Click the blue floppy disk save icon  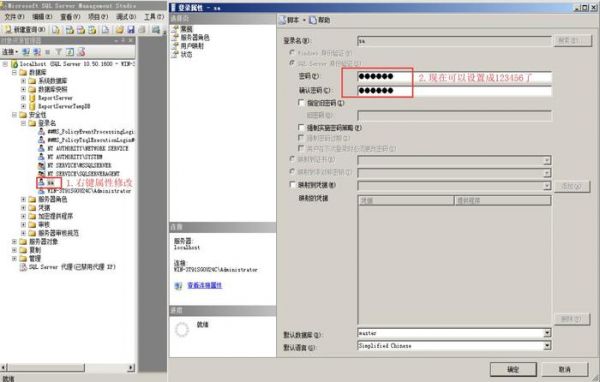point(131,29)
